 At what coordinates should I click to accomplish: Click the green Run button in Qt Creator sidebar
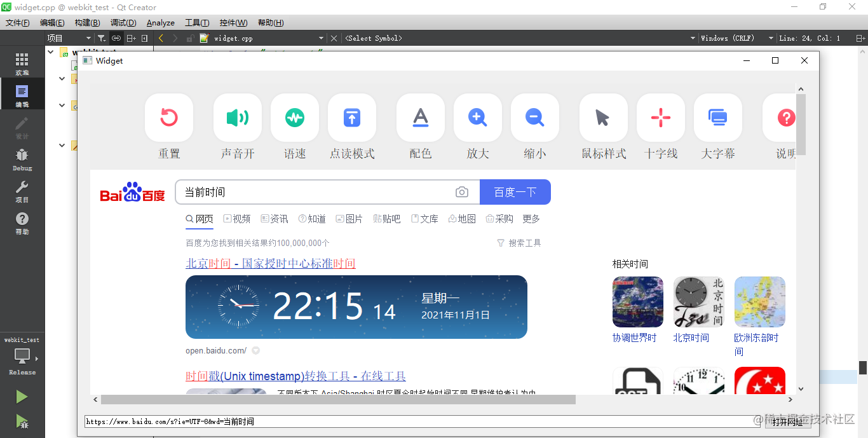pyautogui.click(x=21, y=396)
